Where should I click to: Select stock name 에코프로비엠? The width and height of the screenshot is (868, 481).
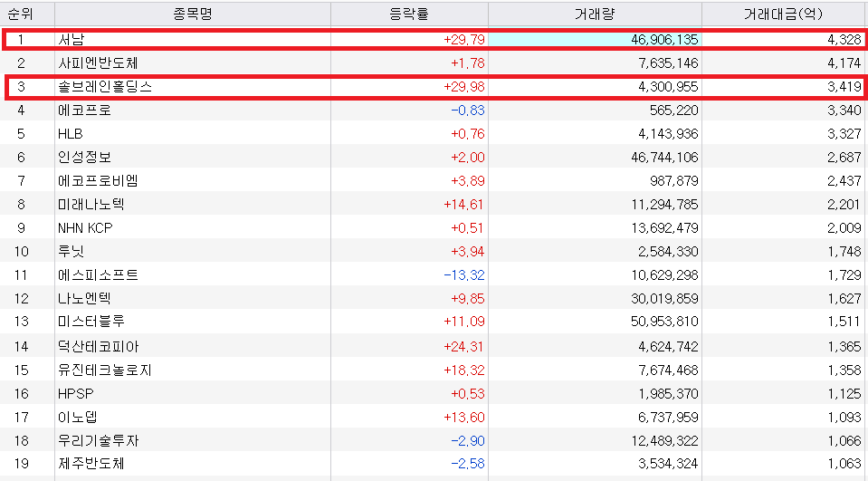[98, 180]
